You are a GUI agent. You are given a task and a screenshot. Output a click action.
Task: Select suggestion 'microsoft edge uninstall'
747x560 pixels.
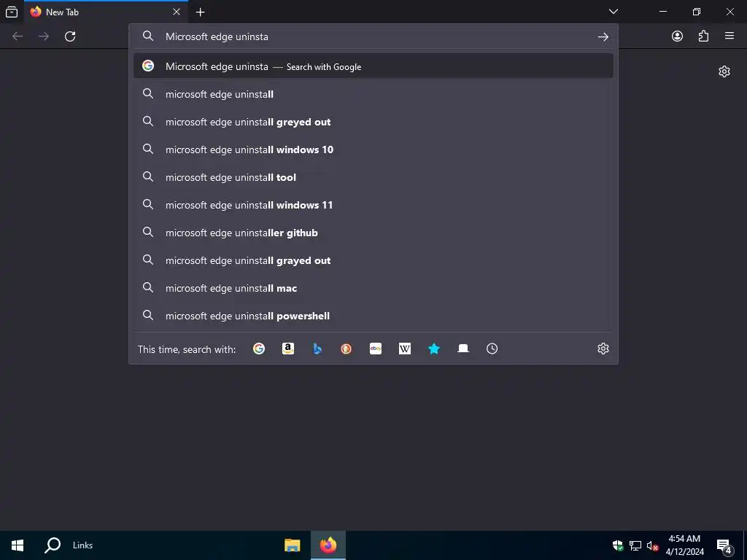click(x=373, y=94)
